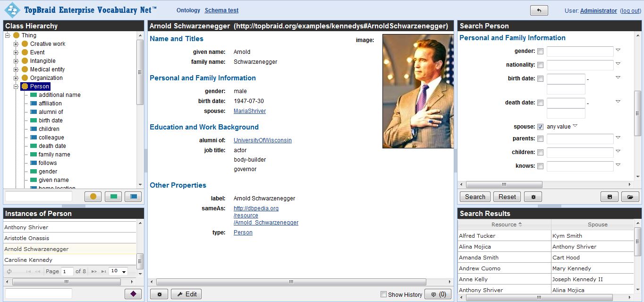This screenshot has width=644, height=302.
Task: Expand the Organization class node
Action: (x=16, y=78)
